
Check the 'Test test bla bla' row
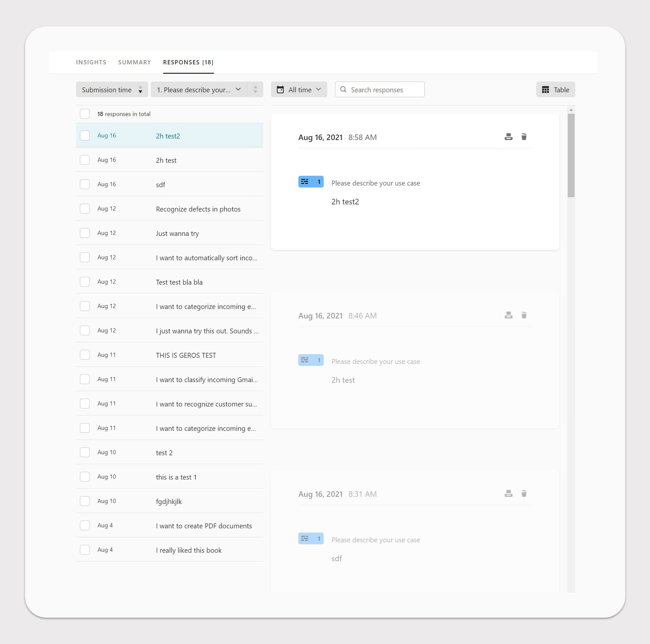[x=85, y=282]
